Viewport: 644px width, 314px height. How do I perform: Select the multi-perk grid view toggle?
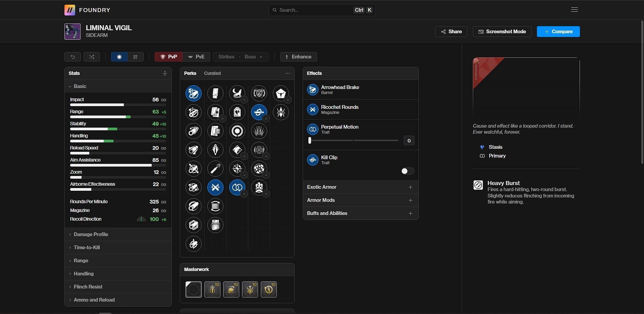[x=136, y=57]
